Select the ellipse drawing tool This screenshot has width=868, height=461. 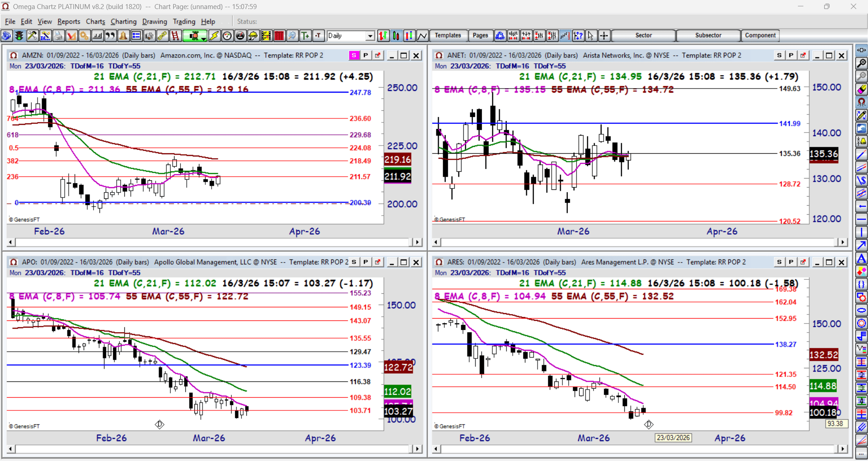[x=862, y=310]
